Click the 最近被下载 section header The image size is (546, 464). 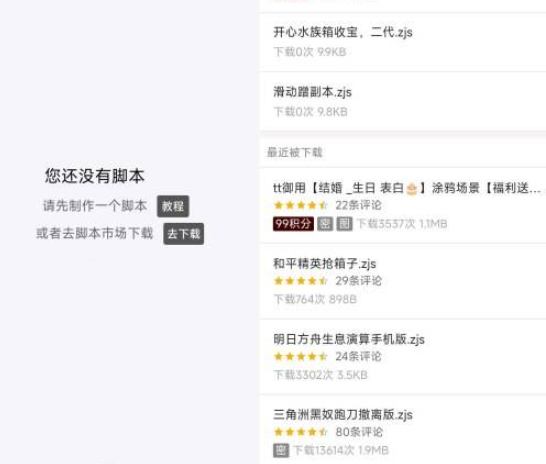pyautogui.click(x=295, y=152)
